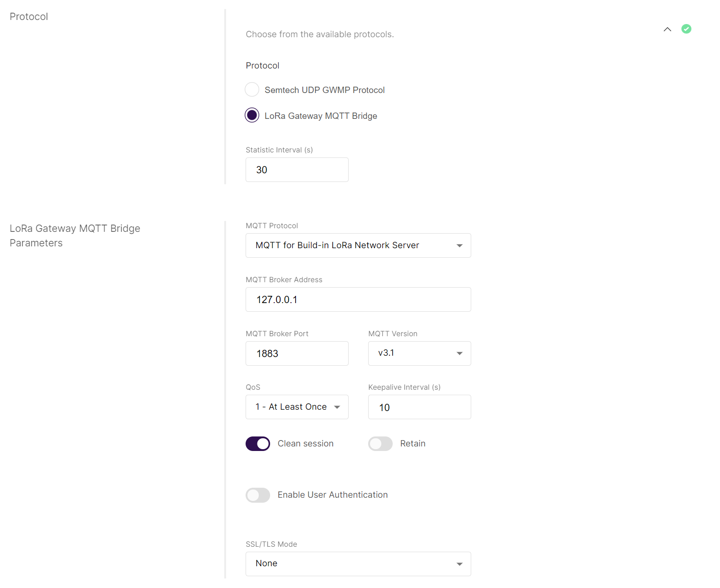Enable the Retain toggle

pos(380,444)
